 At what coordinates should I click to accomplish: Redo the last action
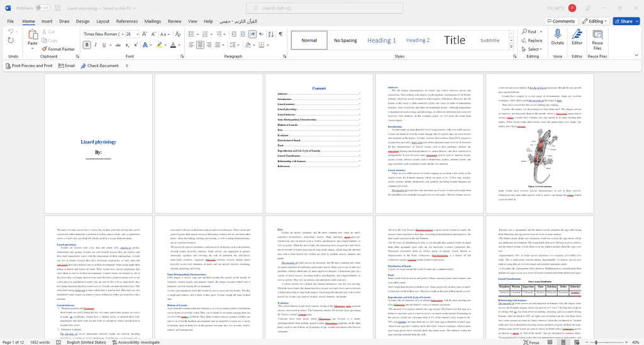11,40
